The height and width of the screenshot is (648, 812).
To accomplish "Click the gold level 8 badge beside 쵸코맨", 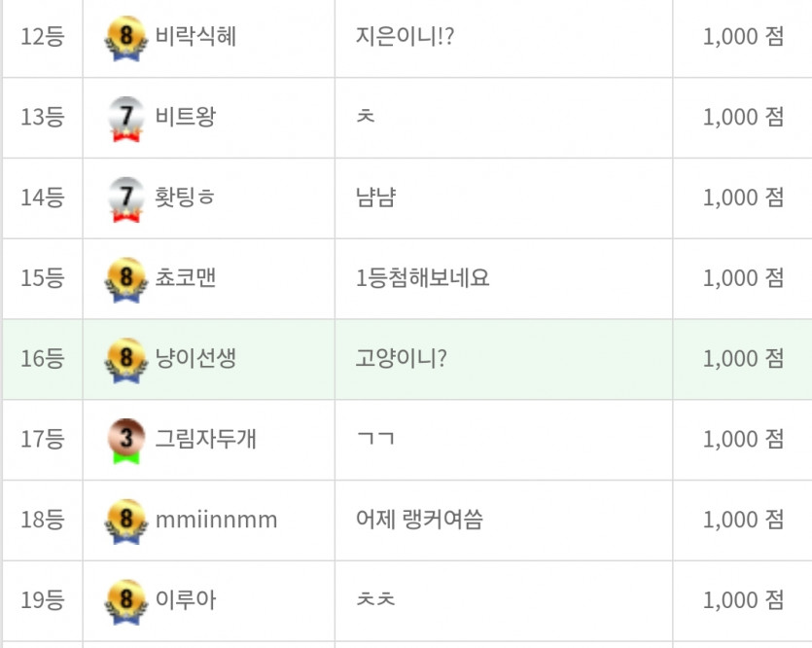I will coord(126,280).
